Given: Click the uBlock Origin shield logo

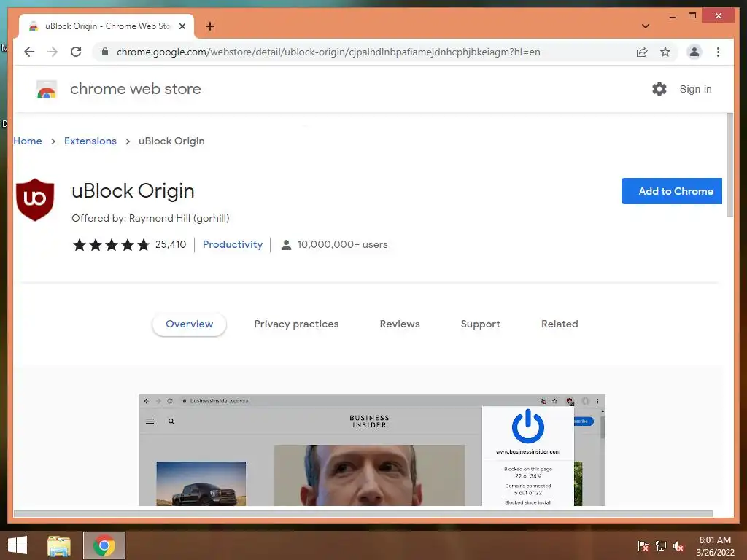Looking at the screenshot, I should point(35,200).
